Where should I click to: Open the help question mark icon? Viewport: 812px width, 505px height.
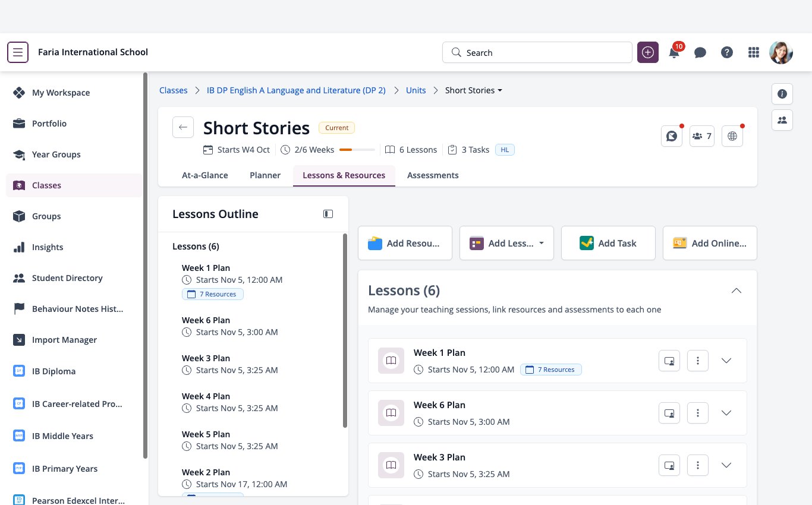point(727,52)
